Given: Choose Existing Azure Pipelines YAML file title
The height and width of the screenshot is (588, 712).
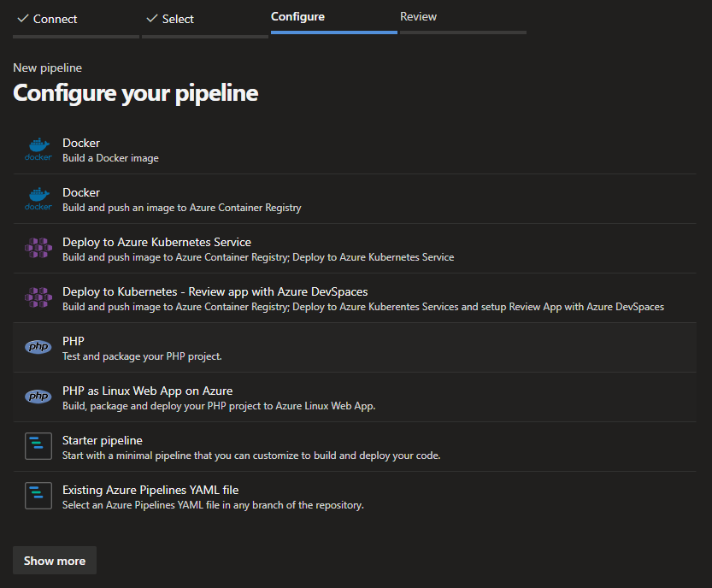Looking at the screenshot, I should click(150, 490).
